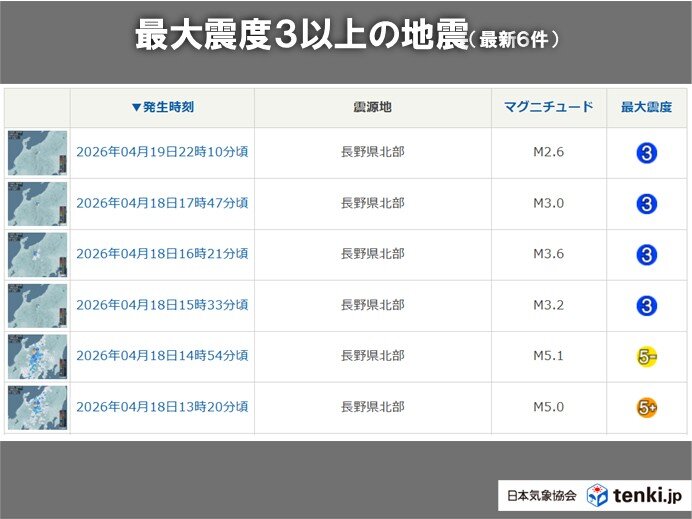
Task: Select the M3.0 magnitude value
Action: (x=549, y=203)
